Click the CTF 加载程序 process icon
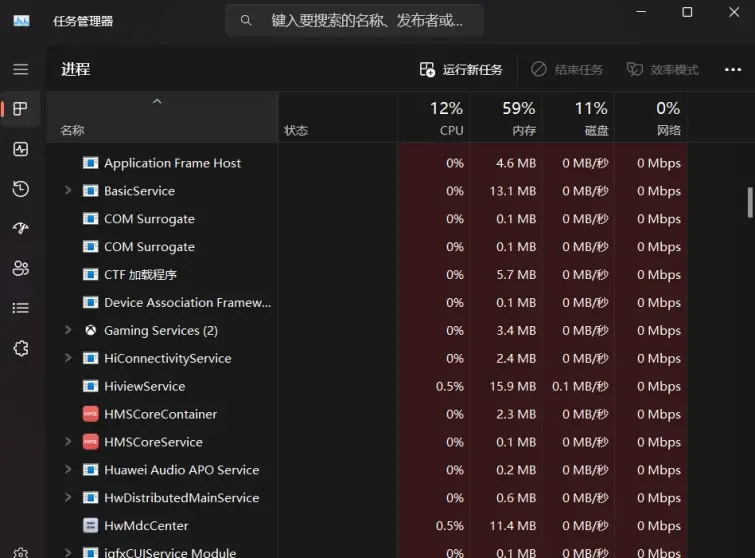This screenshot has height=558, width=755. click(x=90, y=274)
